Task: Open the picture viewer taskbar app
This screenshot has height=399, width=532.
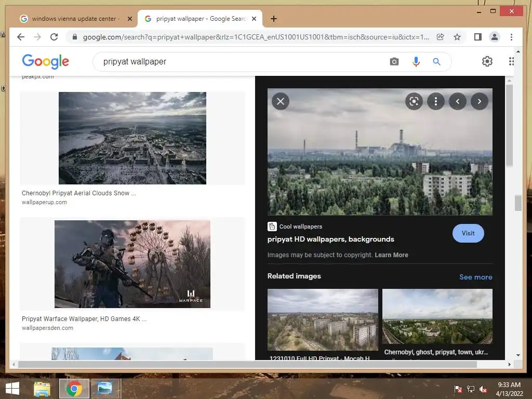Action: (x=105, y=389)
